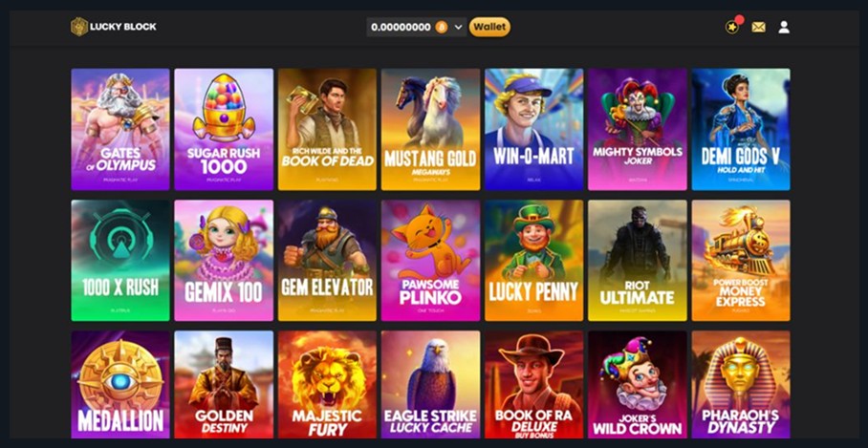Launch Riot Ultimate game tile
868x448 pixels.
tap(638, 261)
